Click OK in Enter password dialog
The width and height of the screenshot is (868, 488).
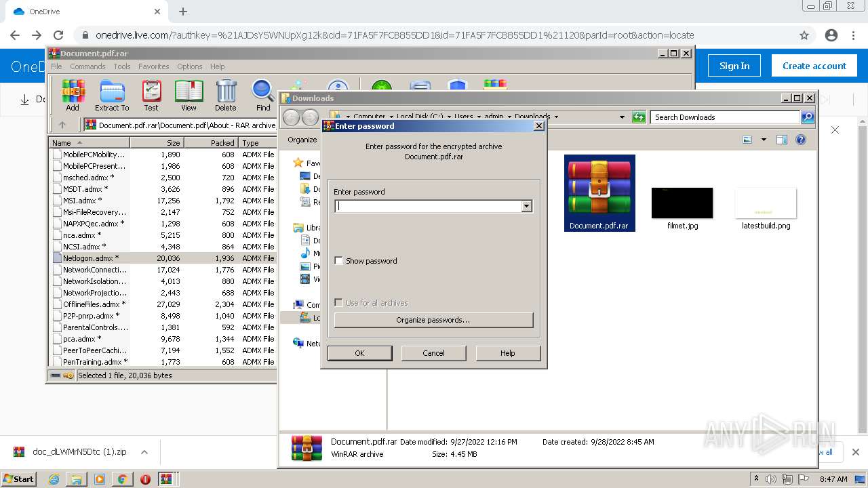pyautogui.click(x=359, y=353)
